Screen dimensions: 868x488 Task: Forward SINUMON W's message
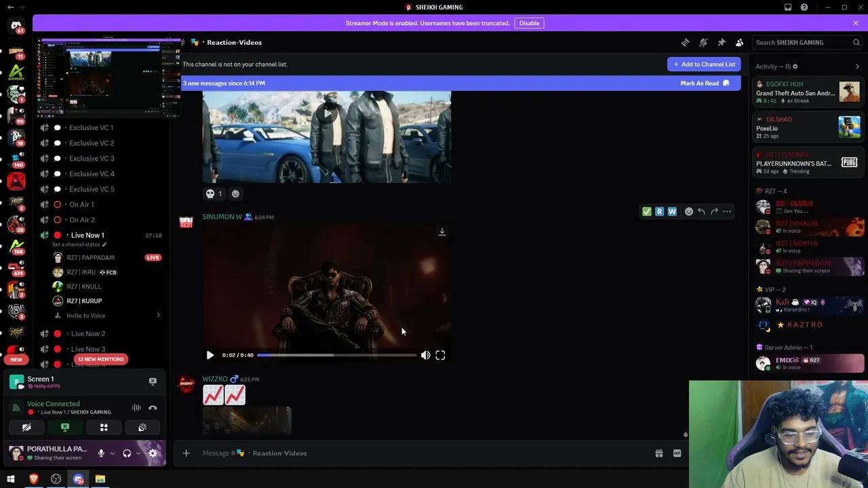[714, 211]
